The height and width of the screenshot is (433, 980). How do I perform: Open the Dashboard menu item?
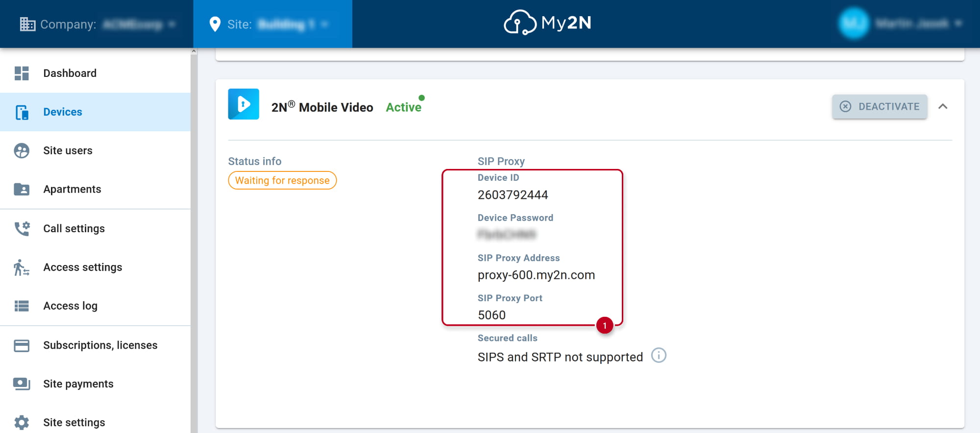pyautogui.click(x=95, y=73)
